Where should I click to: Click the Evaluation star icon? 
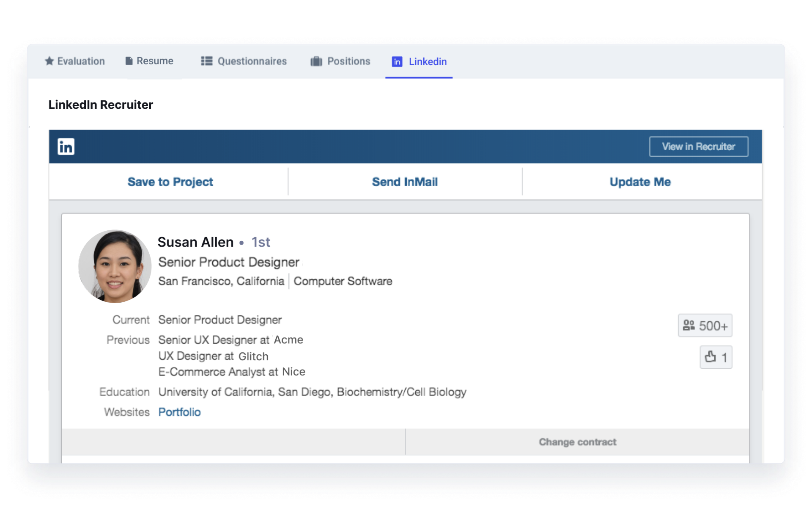49,61
